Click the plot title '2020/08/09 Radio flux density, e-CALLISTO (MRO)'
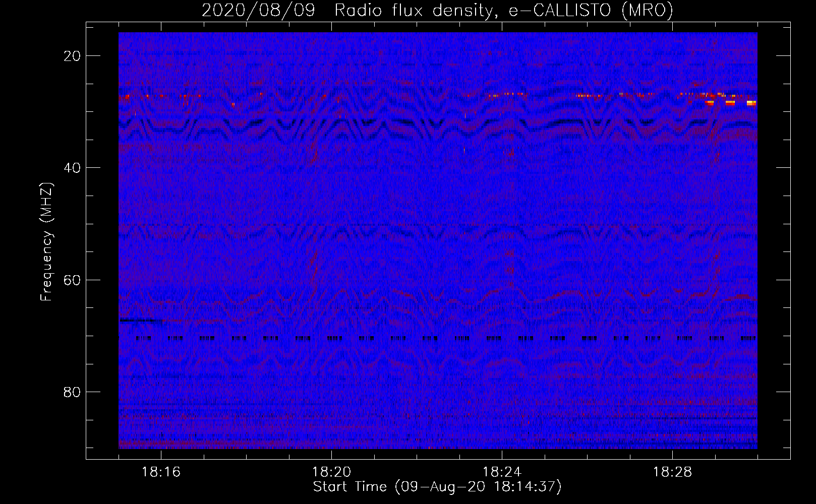 [437, 10]
